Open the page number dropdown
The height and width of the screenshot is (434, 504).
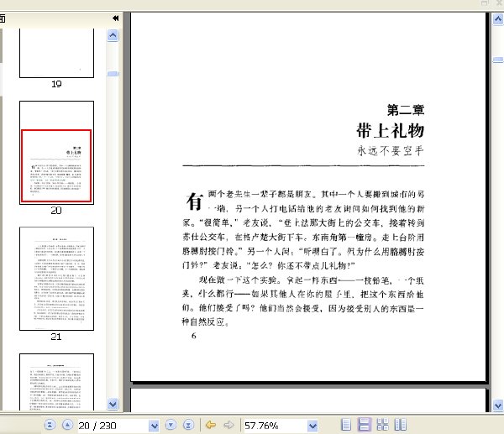[155, 426]
